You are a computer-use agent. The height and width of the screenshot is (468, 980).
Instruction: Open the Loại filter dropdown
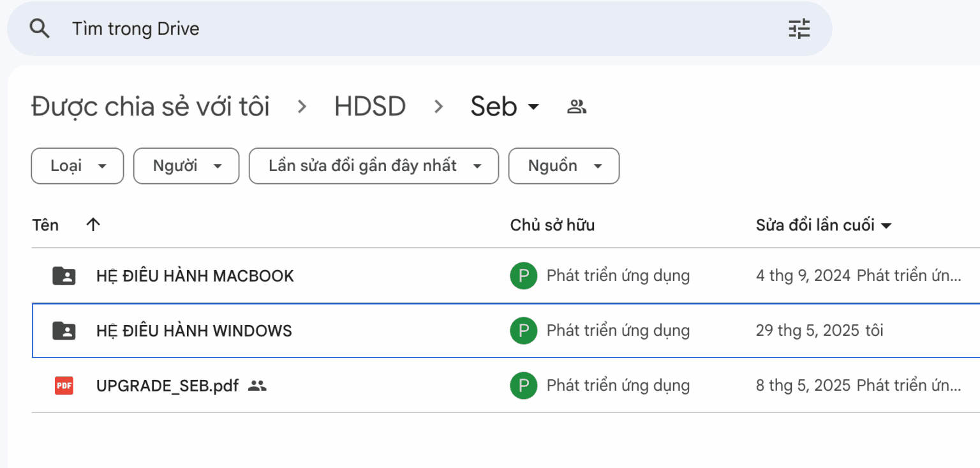click(x=77, y=166)
